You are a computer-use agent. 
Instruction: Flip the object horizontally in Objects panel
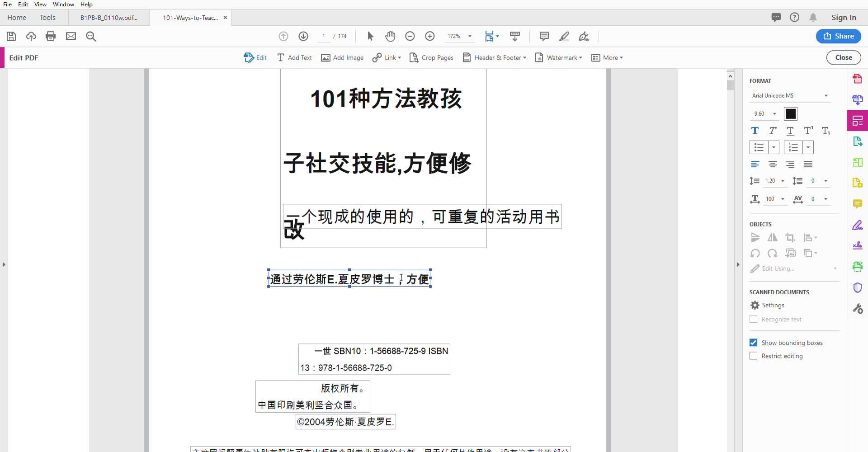pyautogui.click(x=773, y=237)
